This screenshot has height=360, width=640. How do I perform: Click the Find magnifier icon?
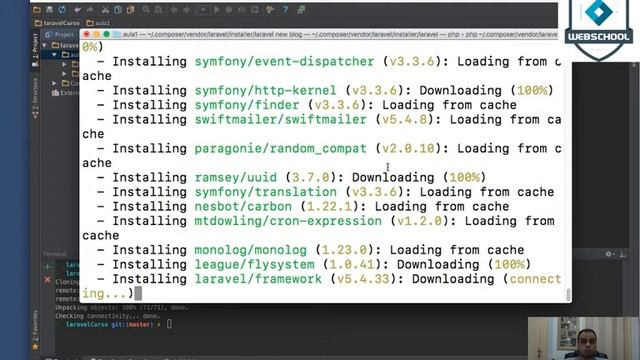(146, 9)
